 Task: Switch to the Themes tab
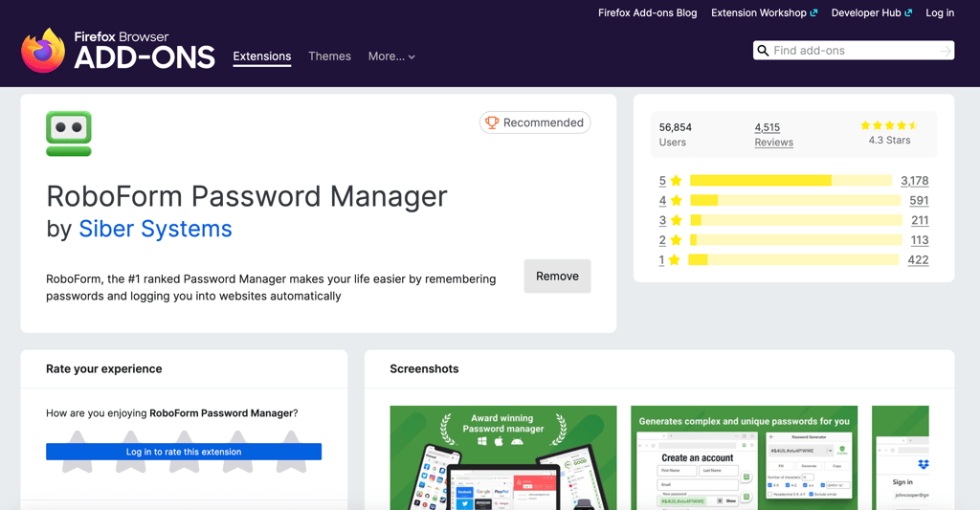click(x=329, y=56)
